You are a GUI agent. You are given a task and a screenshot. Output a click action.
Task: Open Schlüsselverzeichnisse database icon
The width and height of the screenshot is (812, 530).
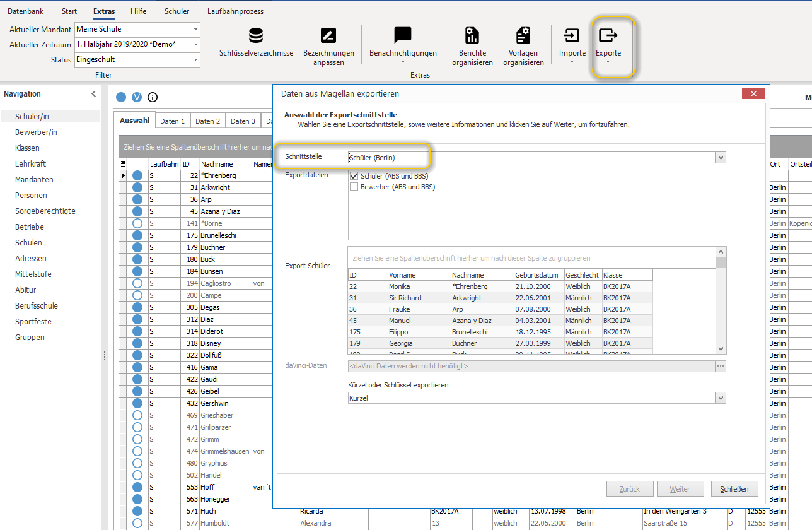point(256,35)
